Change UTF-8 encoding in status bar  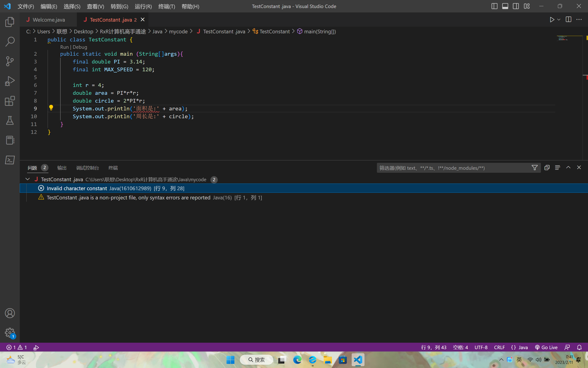pyautogui.click(x=481, y=347)
